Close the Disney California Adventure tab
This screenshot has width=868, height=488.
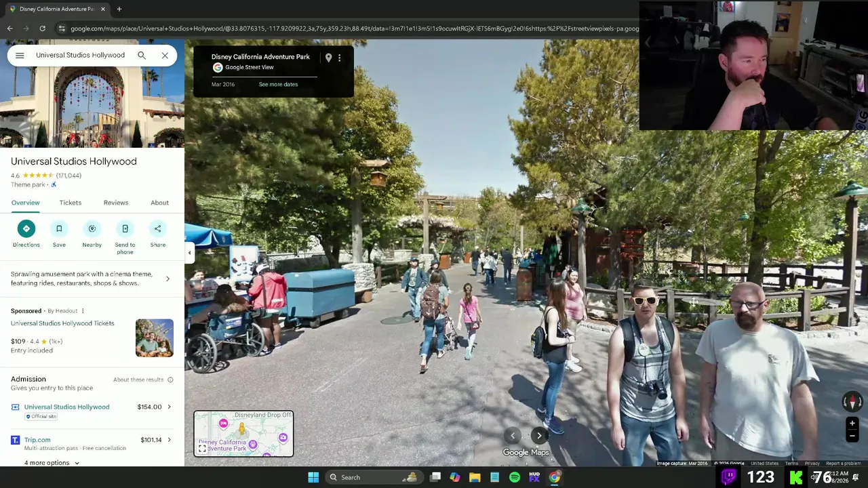pyautogui.click(x=103, y=9)
